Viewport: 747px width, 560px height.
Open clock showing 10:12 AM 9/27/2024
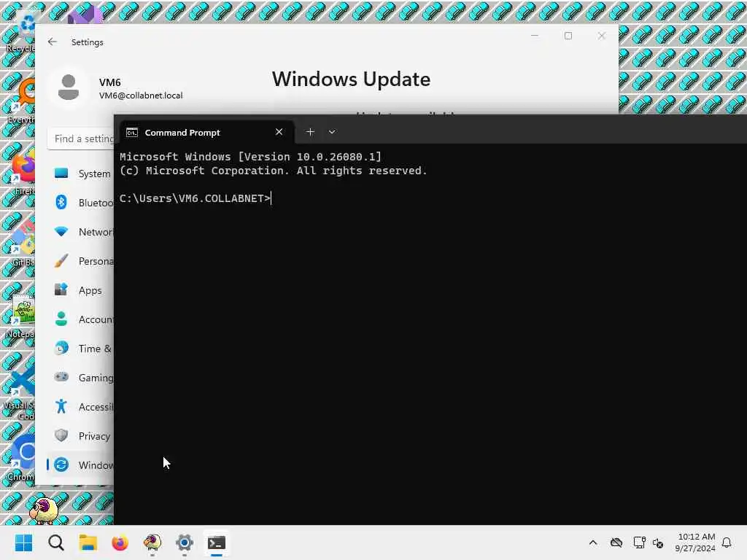click(x=696, y=542)
